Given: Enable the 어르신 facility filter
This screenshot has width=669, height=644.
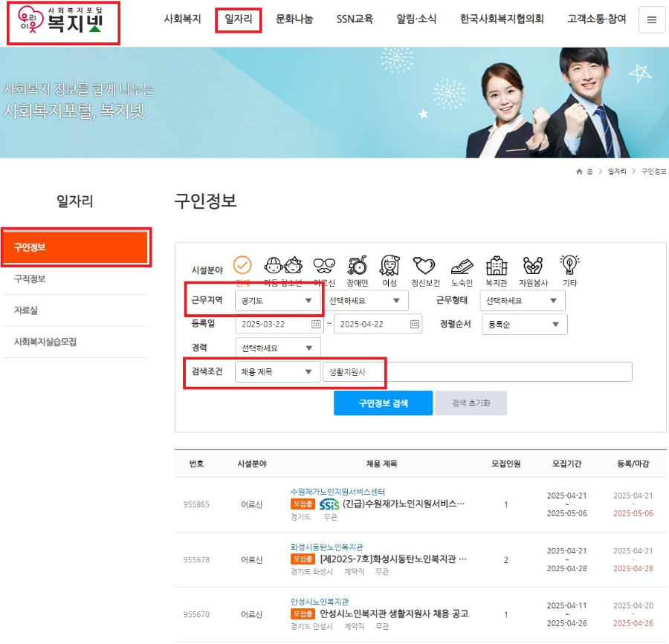Looking at the screenshot, I should coord(322,265).
